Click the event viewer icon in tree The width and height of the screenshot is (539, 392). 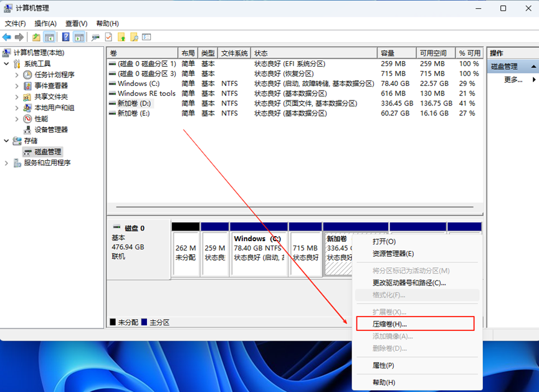pyautogui.click(x=27, y=86)
